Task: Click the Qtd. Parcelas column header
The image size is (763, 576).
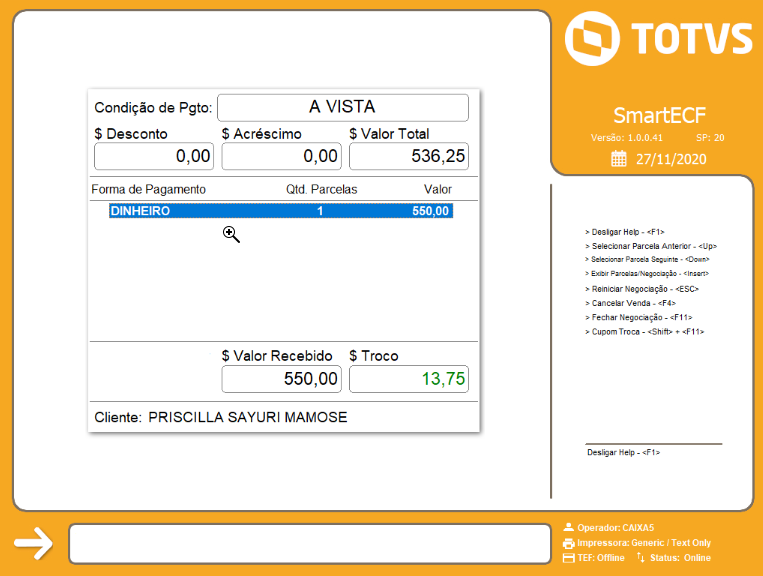Action: point(321,189)
